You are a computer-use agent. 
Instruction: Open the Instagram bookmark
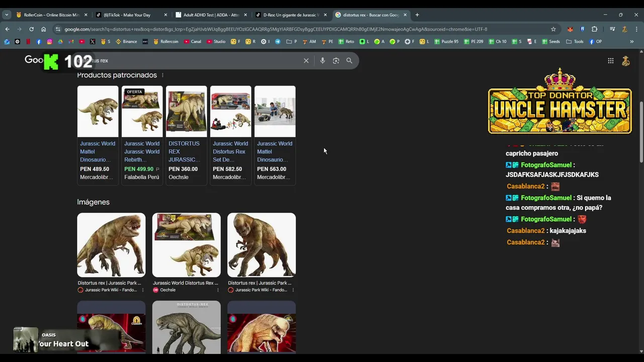[x=49, y=42]
